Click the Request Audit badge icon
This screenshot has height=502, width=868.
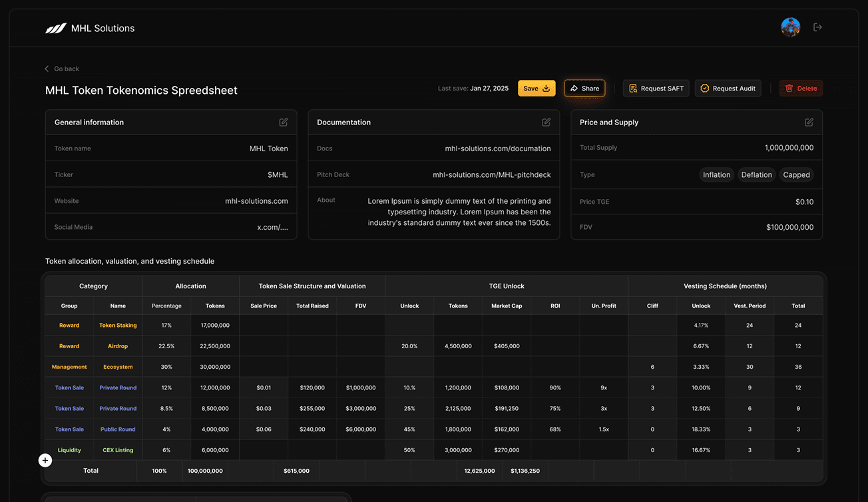(x=704, y=88)
